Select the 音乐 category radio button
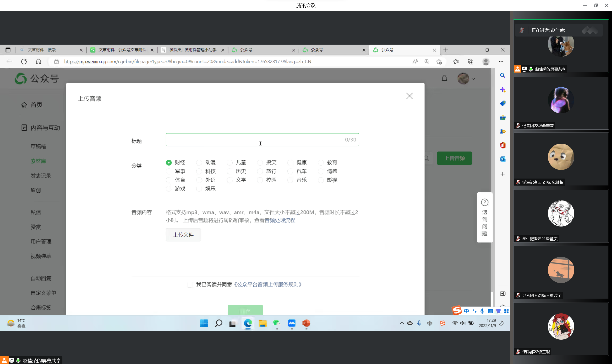The image size is (612, 364). click(290, 180)
